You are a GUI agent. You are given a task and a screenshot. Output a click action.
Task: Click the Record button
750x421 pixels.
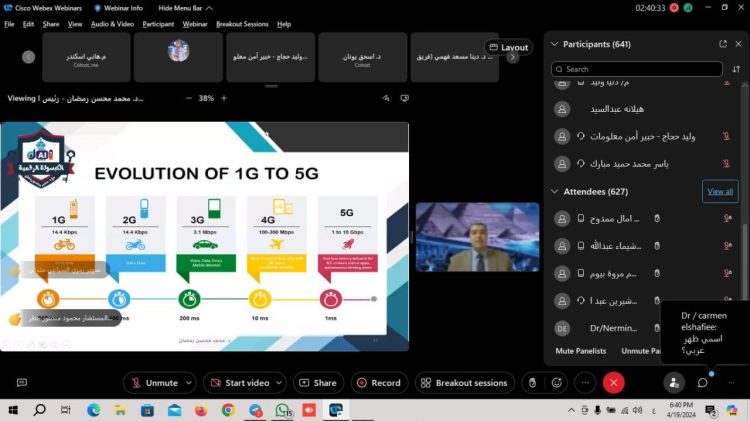click(x=379, y=383)
